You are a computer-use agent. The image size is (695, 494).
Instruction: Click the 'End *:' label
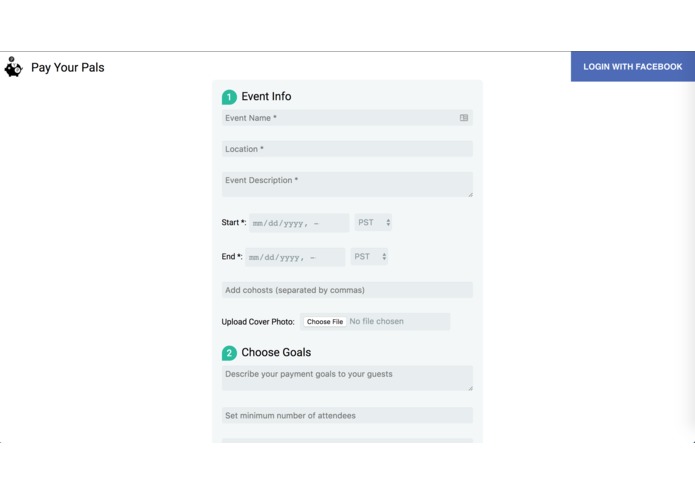point(232,257)
